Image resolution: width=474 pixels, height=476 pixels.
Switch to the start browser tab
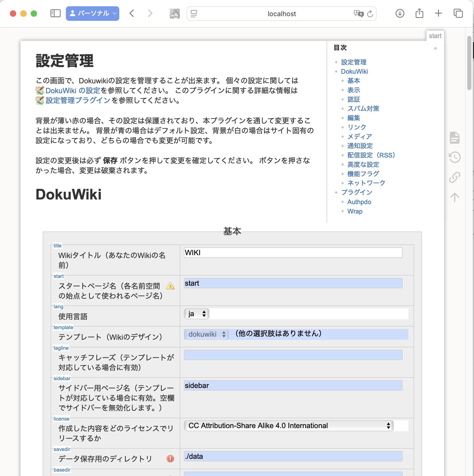435,36
